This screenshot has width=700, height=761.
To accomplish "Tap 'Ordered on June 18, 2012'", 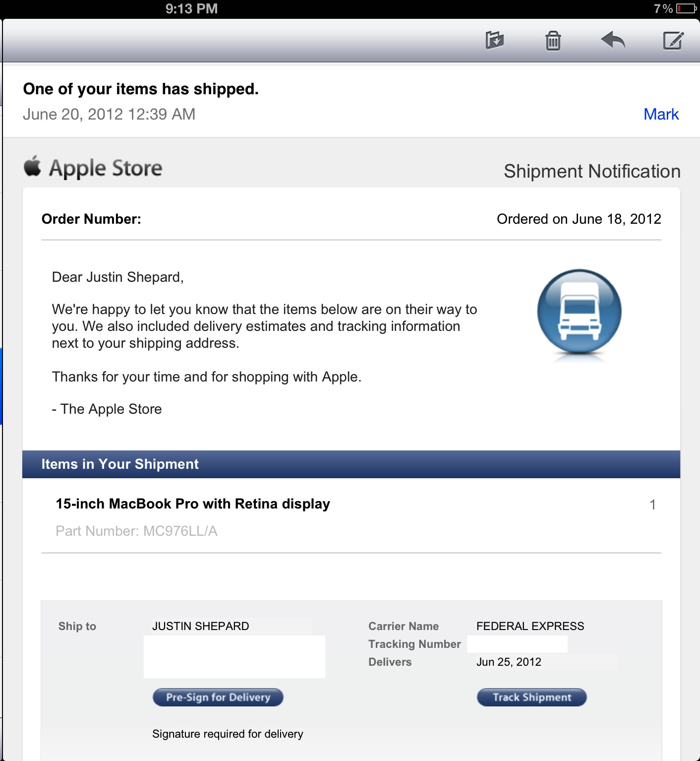I will (x=579, y=219).
